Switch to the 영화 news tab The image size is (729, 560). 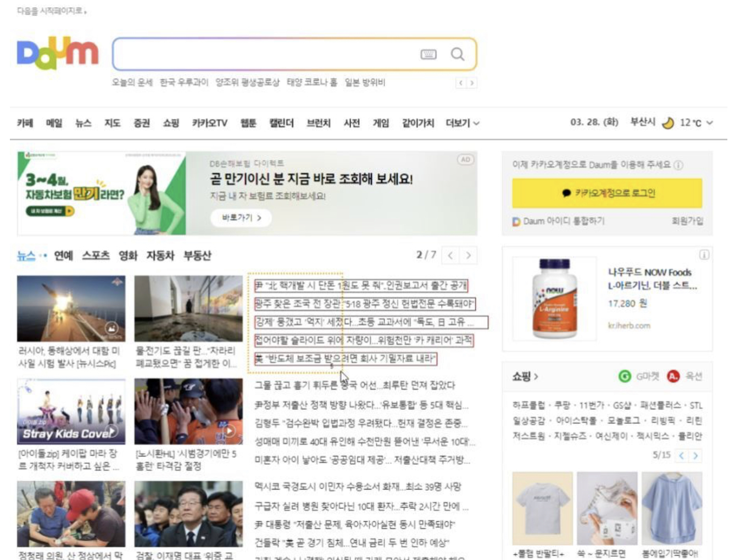128,256
